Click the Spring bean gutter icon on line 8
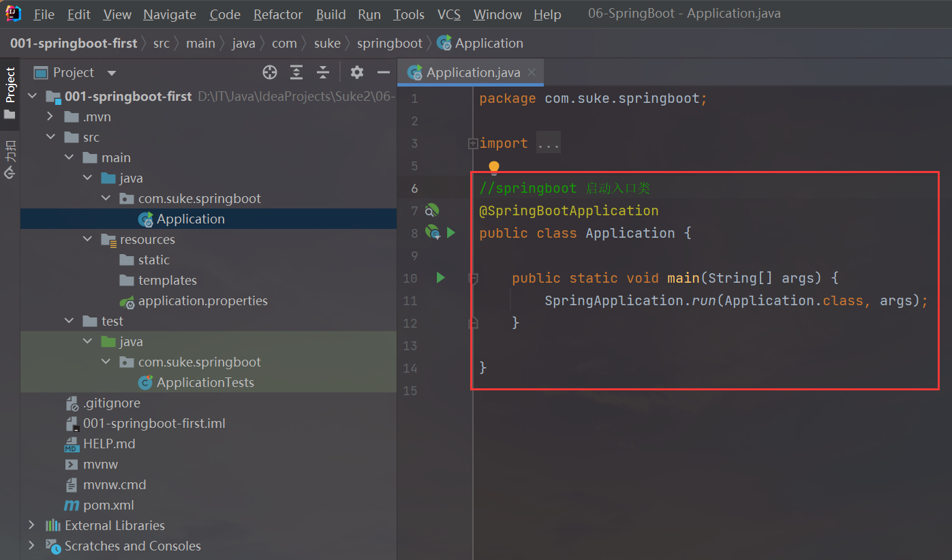The height and width of the screenshot is (560, 952). point(433,232)
